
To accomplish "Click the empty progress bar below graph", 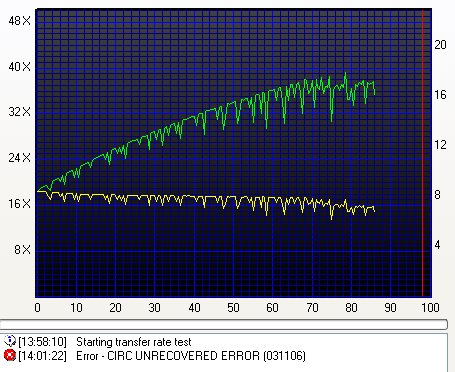I will [x=224, y=324].
